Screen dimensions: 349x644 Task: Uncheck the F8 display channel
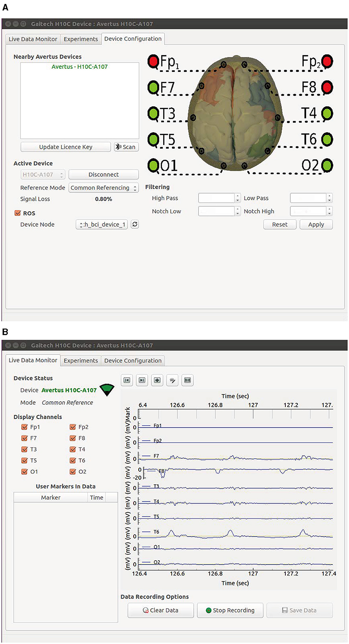[x=73, y=438]
